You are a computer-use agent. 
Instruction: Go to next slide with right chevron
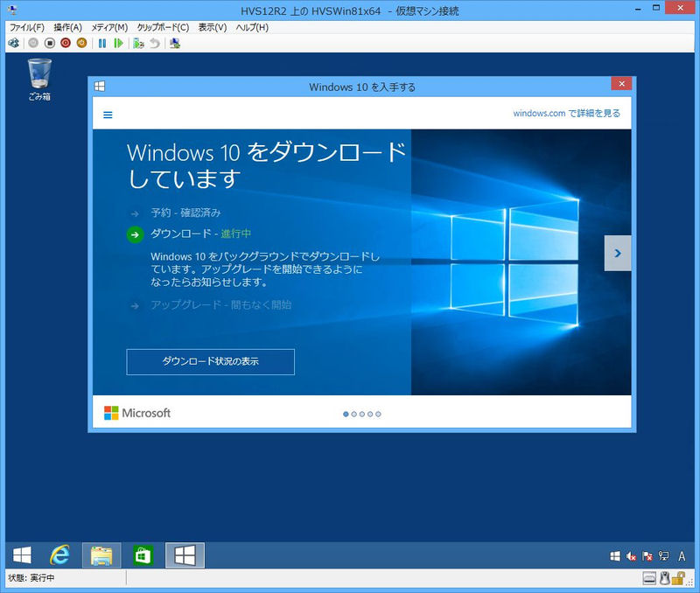pos(618,253)
